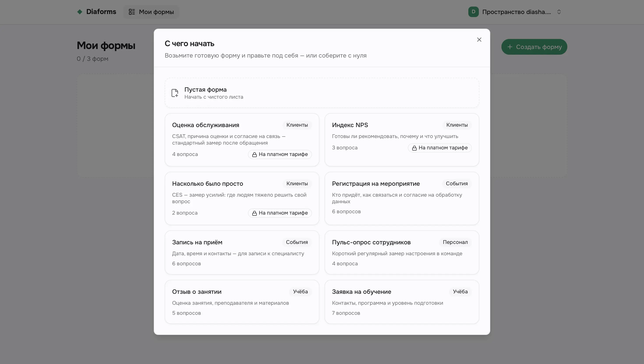Click the grid icon beside 'Мои формы'
644x364 pixels.
132,12
